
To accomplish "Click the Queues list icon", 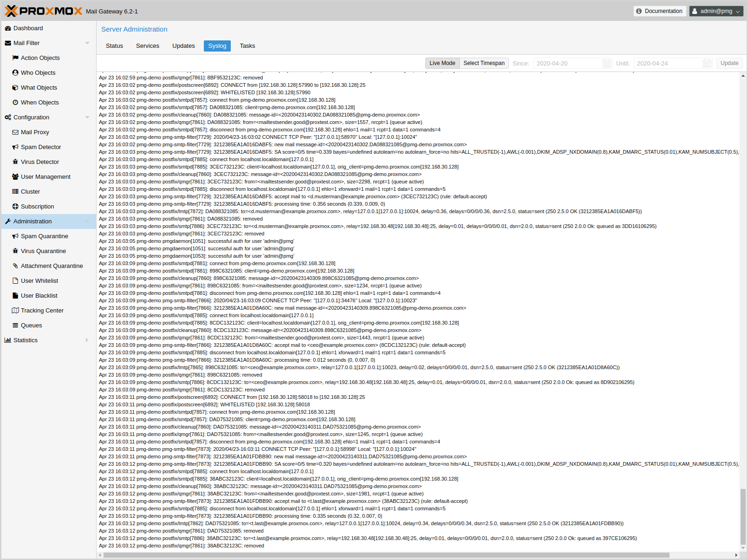I will click(15, 326).
